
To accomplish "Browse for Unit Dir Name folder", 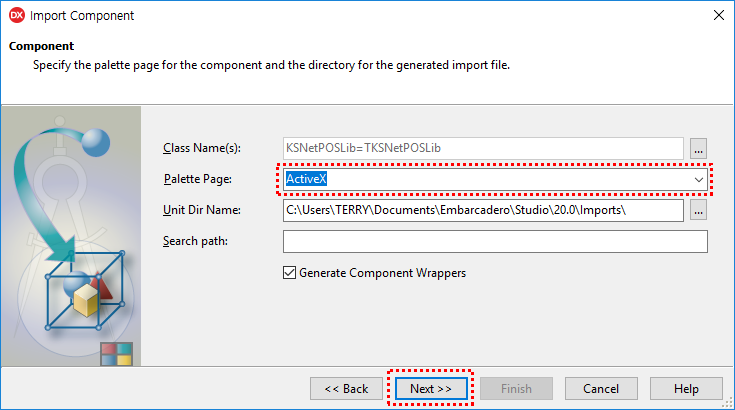I will point(698,210).
